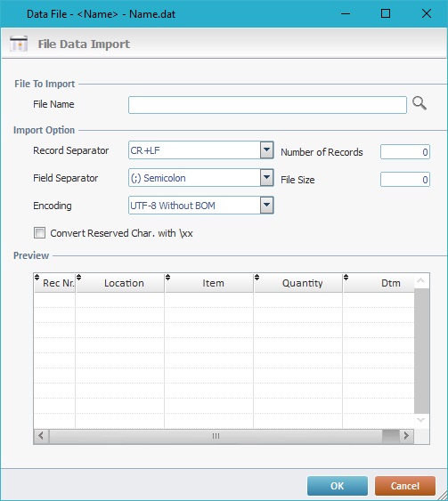Image resolution: width=448 pixels, height=501 pixels.
Task: Click the sort arrows icon on Quantity column
Action: tap(257, 277)
